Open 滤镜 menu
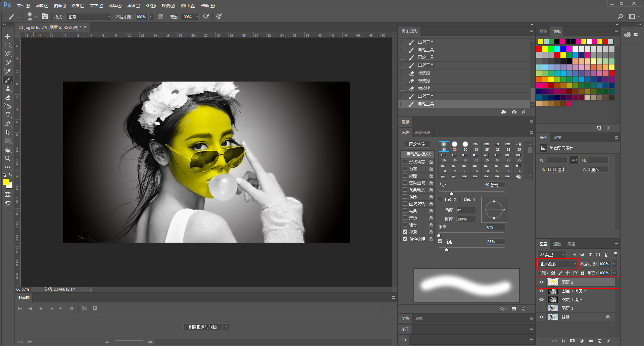The height and width of the screenshot is (346, 644). coord(133,6)
